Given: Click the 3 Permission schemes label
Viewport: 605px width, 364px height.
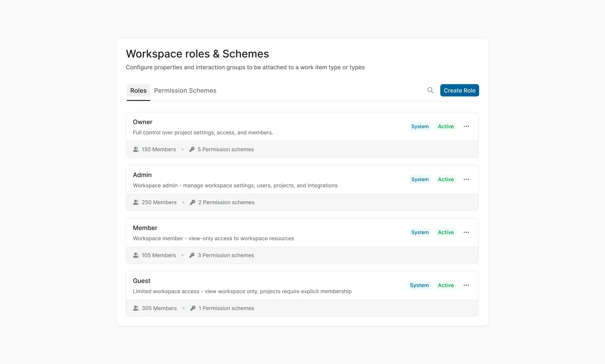Looking at the screenshot, I should pyautogui.click(x=226, y=255).
